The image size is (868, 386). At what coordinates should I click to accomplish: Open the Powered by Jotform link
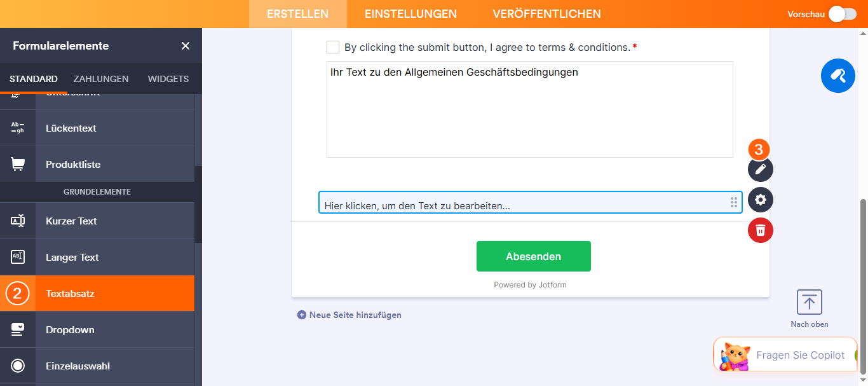(530, 285)
